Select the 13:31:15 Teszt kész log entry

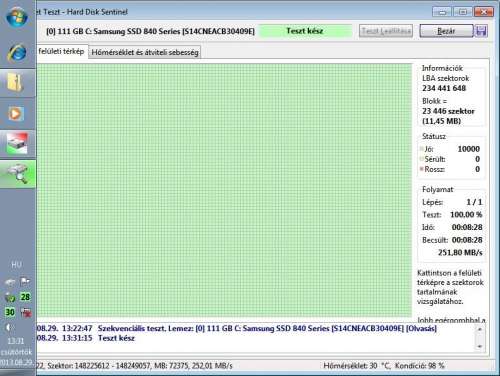85,338
